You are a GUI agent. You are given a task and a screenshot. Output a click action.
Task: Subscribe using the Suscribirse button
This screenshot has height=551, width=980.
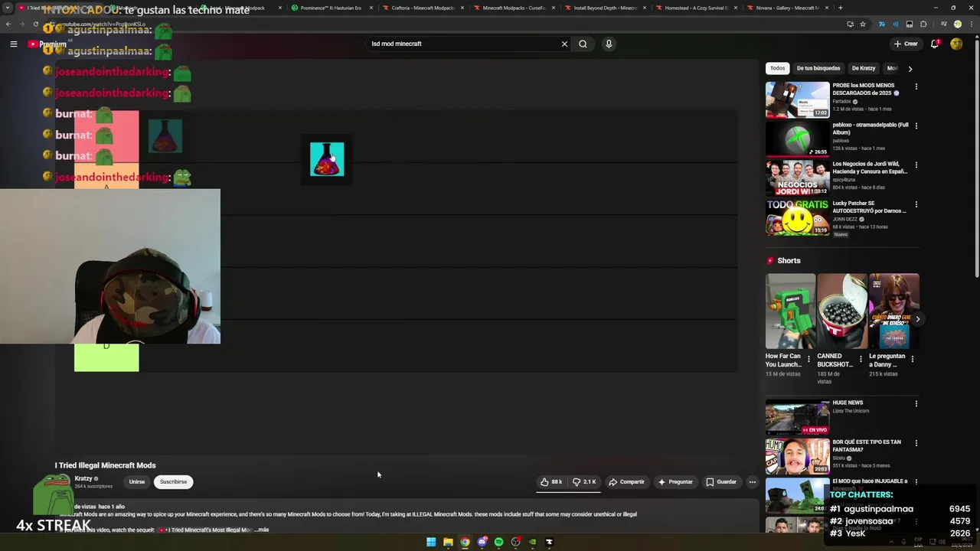(x=173, y=481)
